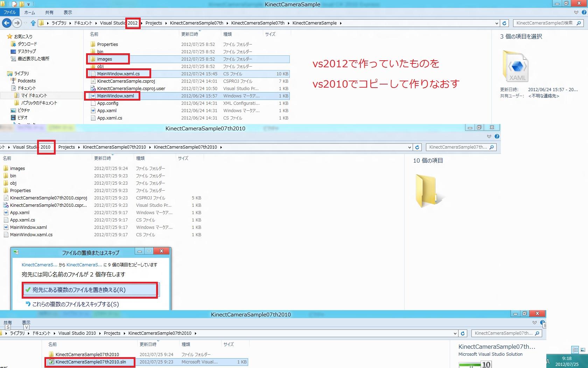This screenshot has width=588, height=368.
Task: Expand the ribbon in the middle window
Action: pyautogui.click(x=489, y=136)
